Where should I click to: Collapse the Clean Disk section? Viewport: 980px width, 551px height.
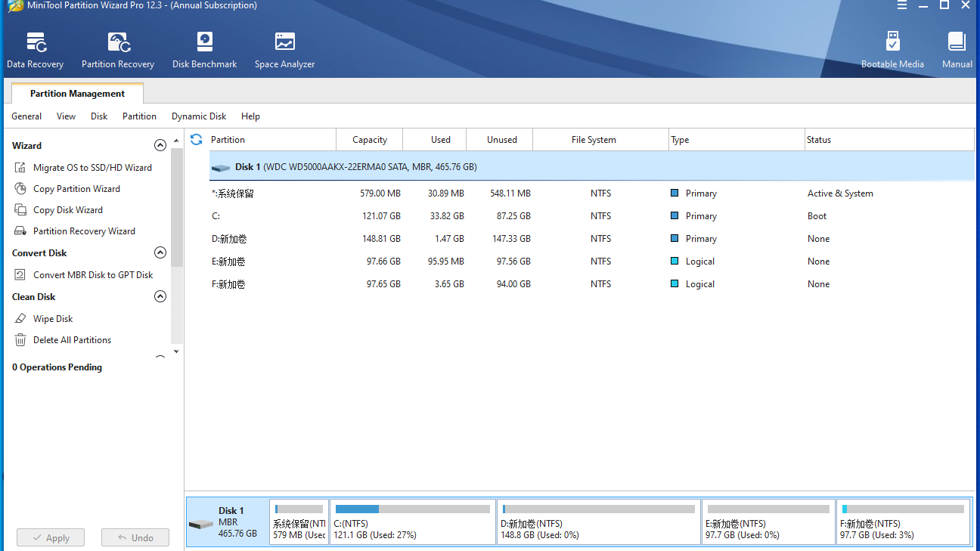(x=160, y=296)
